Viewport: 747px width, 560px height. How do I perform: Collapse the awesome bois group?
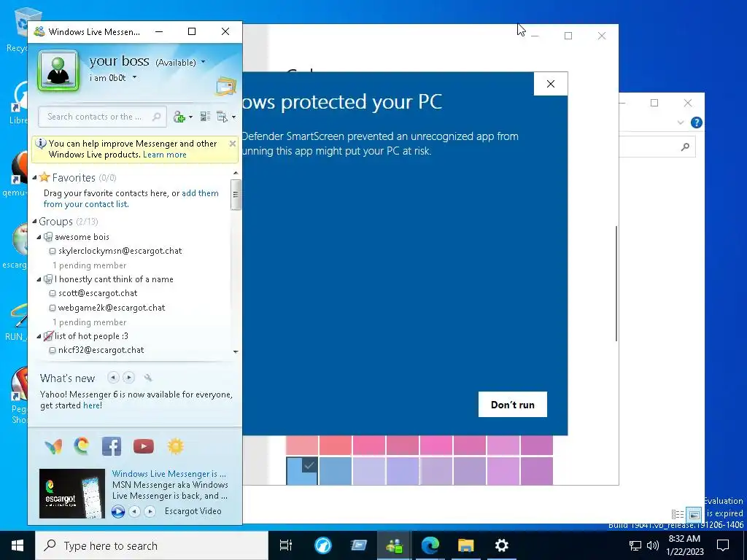[x=39, y=237]
